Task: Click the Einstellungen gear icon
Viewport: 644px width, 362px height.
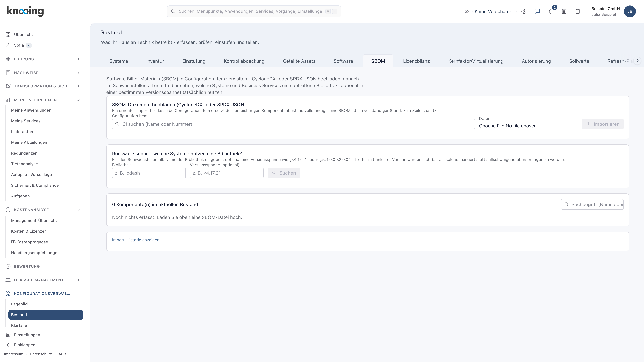Action: tap(8, 335)
